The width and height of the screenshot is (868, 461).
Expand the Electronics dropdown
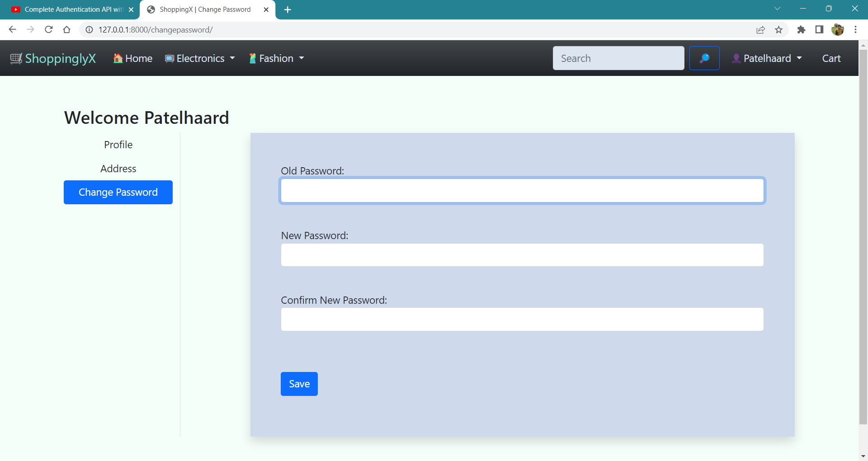tap(200, 58)
